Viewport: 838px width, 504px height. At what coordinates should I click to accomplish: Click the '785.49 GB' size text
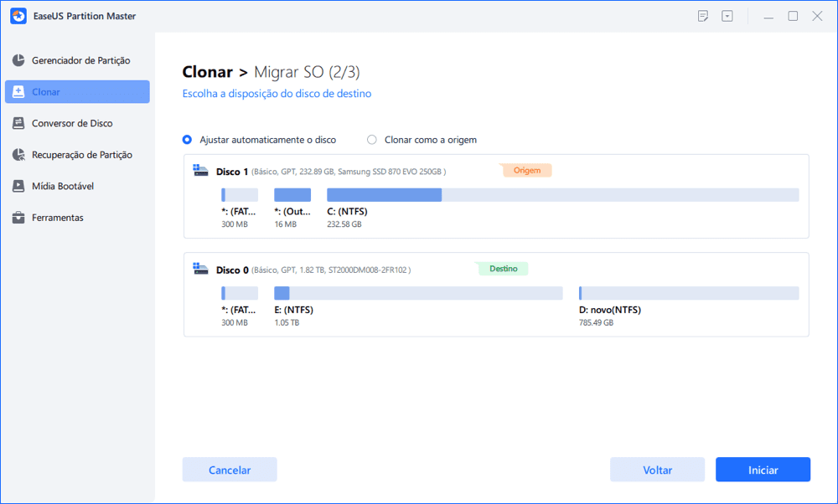click(596, 322)
